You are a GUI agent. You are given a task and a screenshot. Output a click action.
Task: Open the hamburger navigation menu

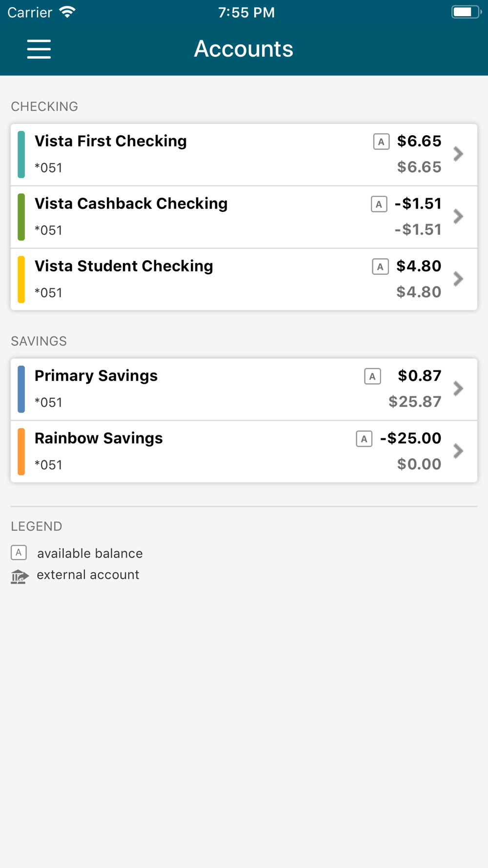(x=39, y=49)
